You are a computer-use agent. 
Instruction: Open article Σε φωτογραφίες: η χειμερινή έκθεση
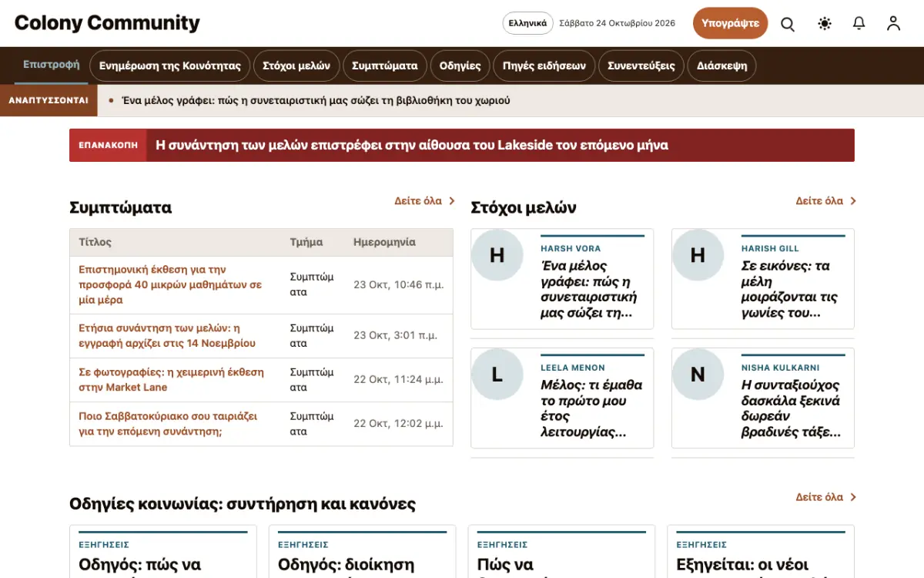[171, 380]
